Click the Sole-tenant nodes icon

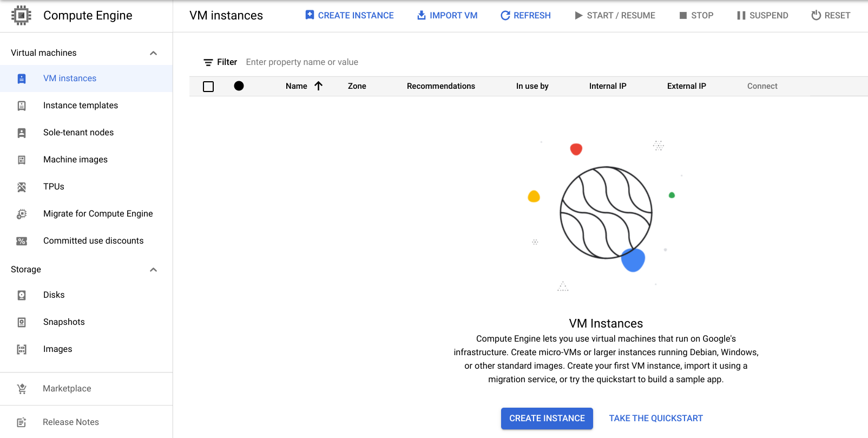[22, 133]
